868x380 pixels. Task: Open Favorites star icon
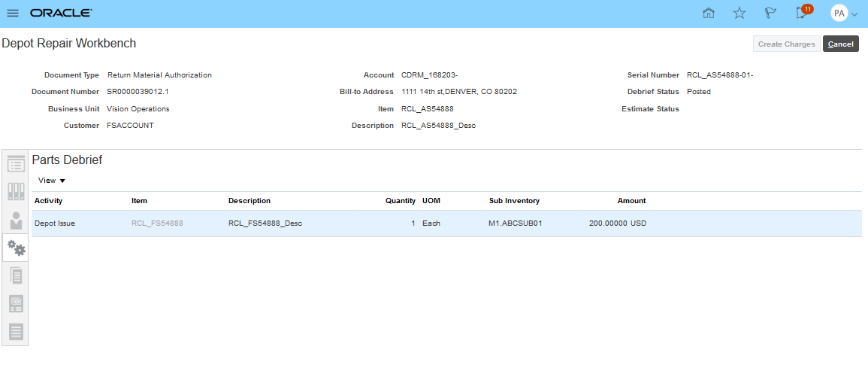739,14
